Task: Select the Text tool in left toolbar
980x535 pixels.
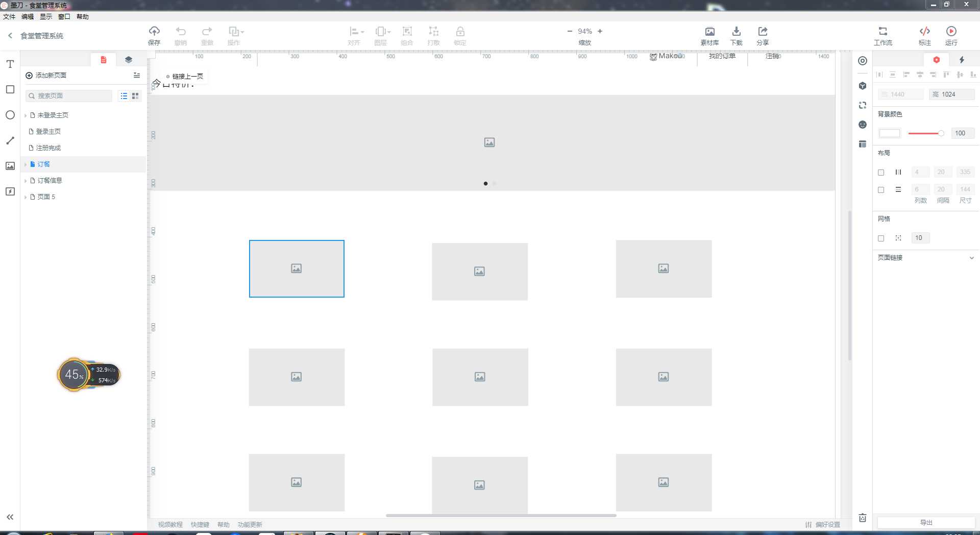Action: point(10,64)
